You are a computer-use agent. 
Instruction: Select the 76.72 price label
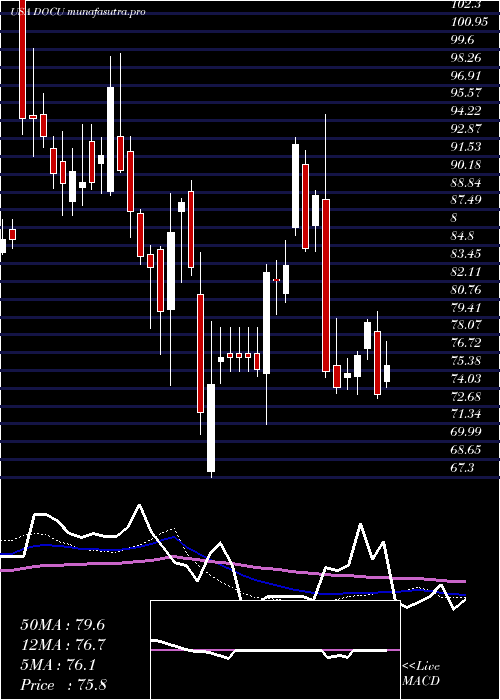pos(466,342)
